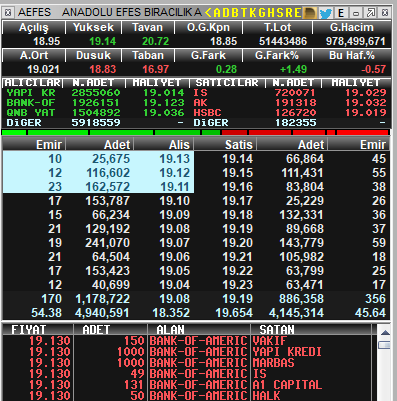This screenshot has height=401, width=397.
Task: Click the yellow 'G' shortcut letter
Action: pyautogui.click(x=262, y=13)
